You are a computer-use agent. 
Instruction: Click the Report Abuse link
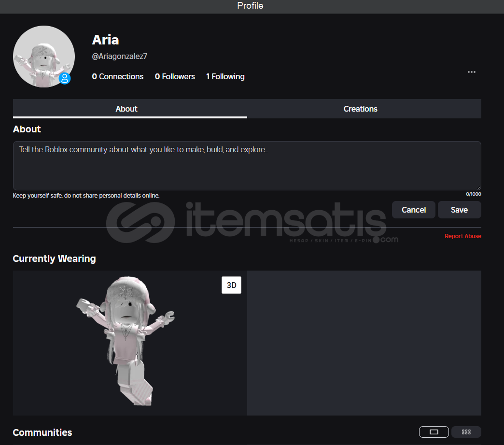[463, 236]
